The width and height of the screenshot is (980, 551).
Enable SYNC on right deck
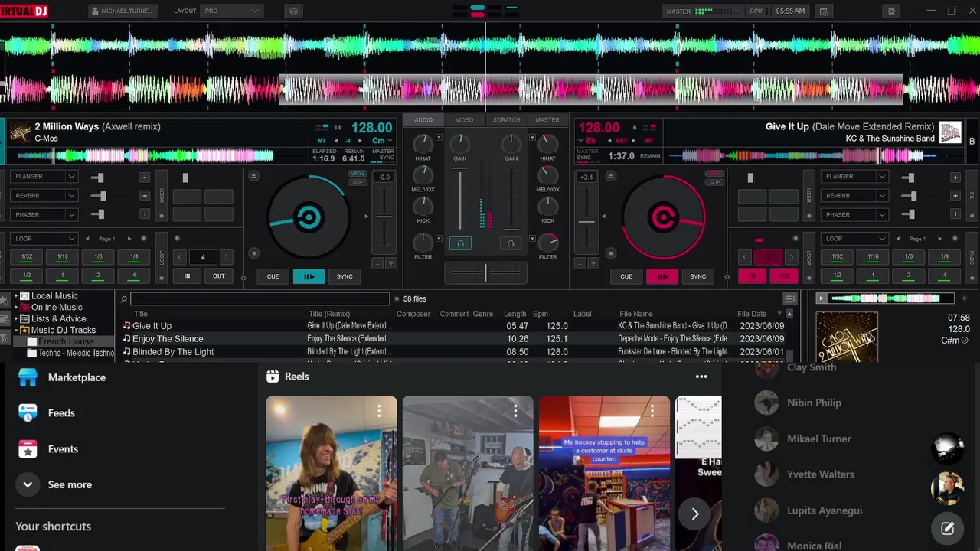(697, 276)
